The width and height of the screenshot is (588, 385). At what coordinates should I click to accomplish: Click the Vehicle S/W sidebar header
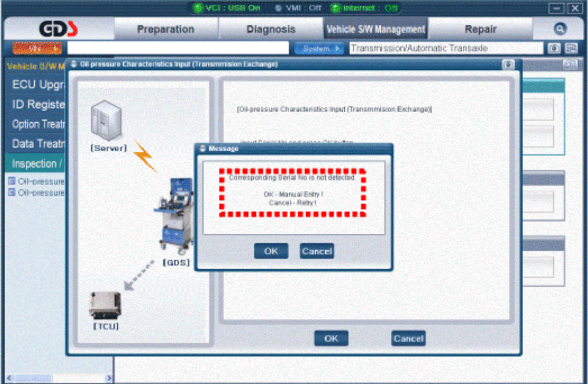[x=36, y=66]
